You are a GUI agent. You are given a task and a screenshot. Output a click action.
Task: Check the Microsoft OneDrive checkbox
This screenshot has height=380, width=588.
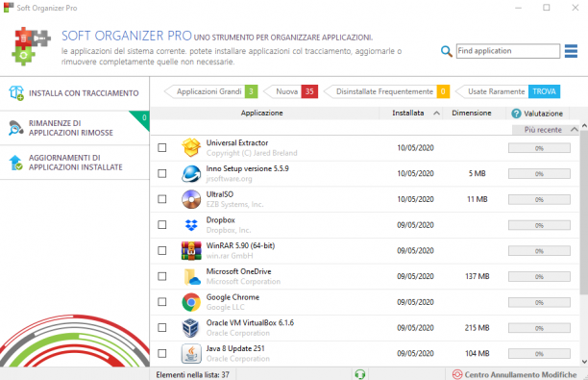point(162,276)
